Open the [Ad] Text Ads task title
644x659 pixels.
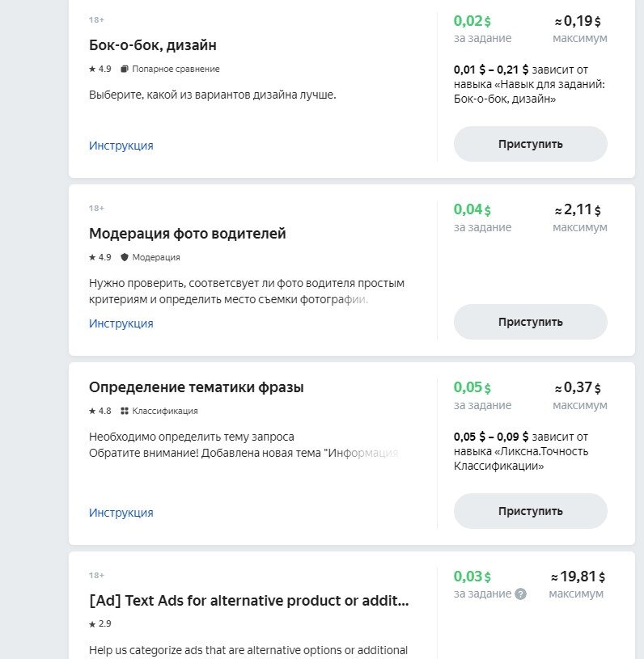248,601
